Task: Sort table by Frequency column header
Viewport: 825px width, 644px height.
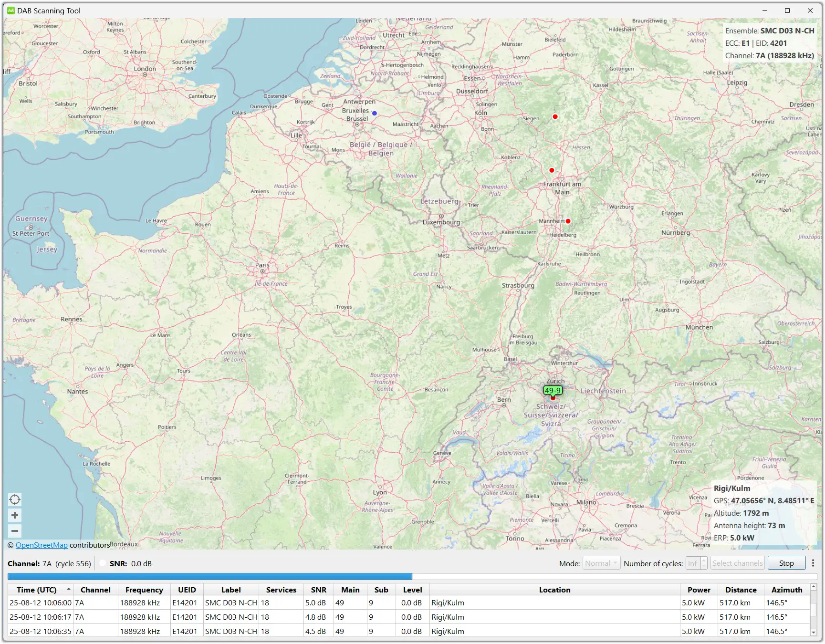Action: coord(144,590)
